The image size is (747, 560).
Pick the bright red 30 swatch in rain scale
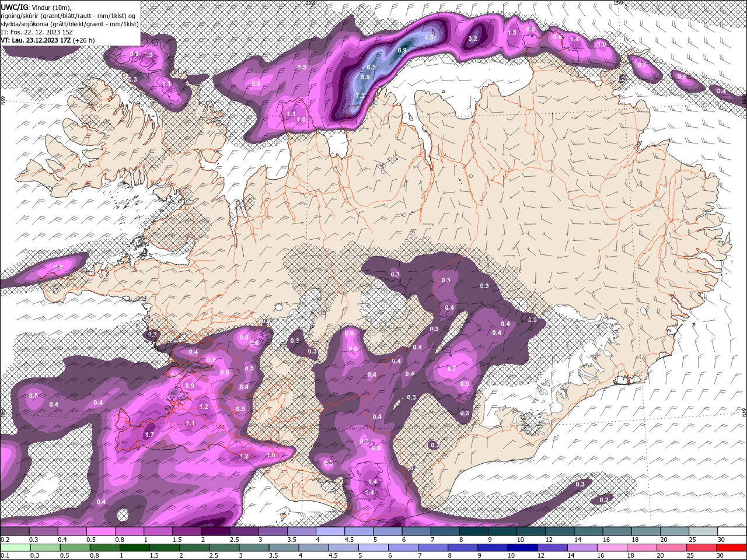tap(732, 548)
